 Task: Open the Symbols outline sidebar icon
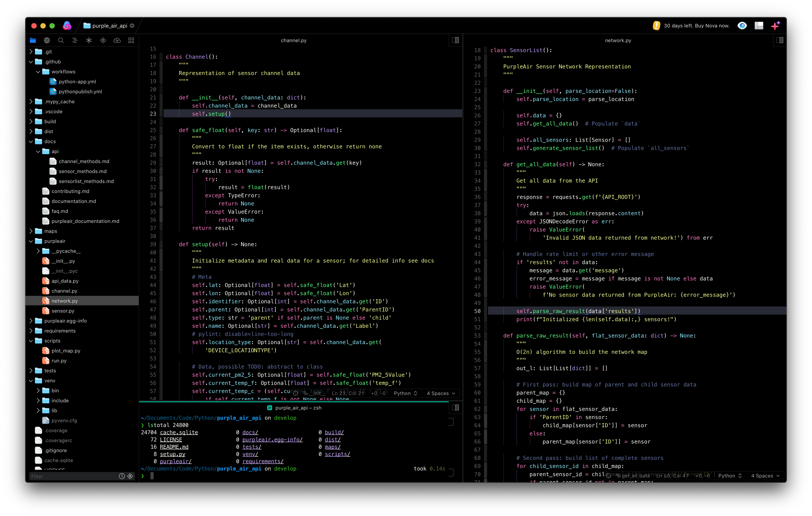click(75, 41)
